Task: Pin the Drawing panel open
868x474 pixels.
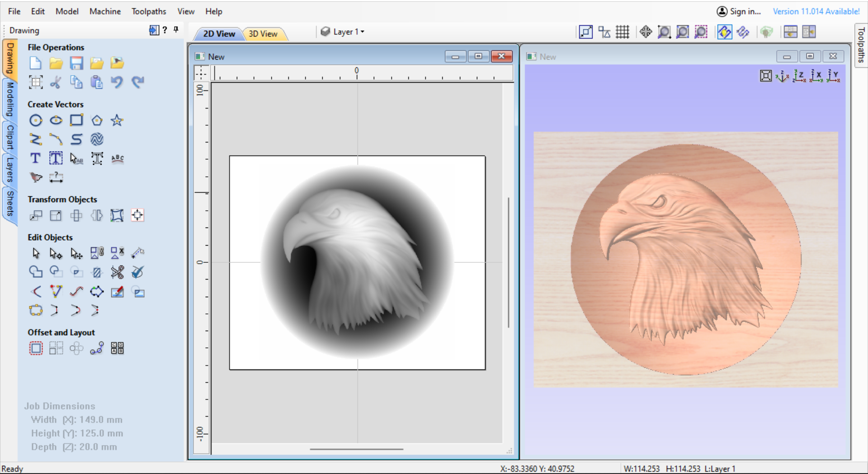Action: (176, 29)
